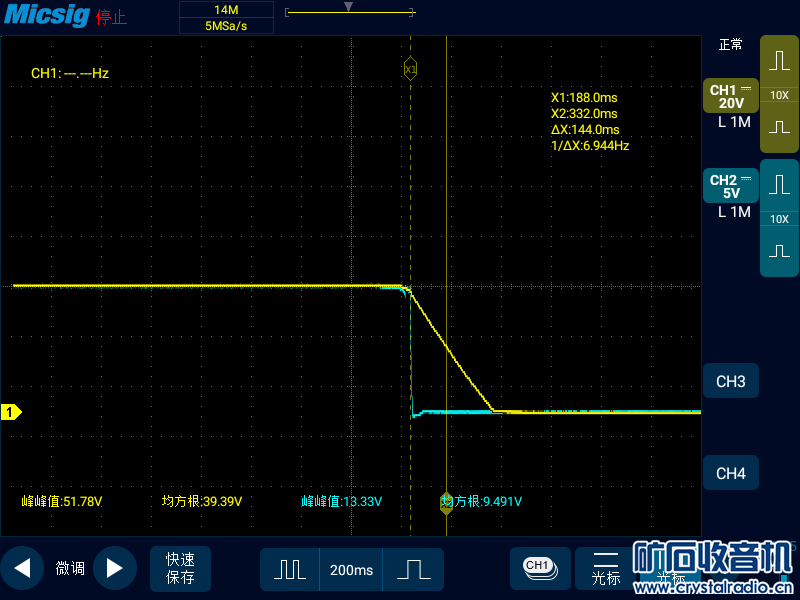Tap the trigger mode label 正常
This screenshot has height=600, width=800.
coord(730,45)
